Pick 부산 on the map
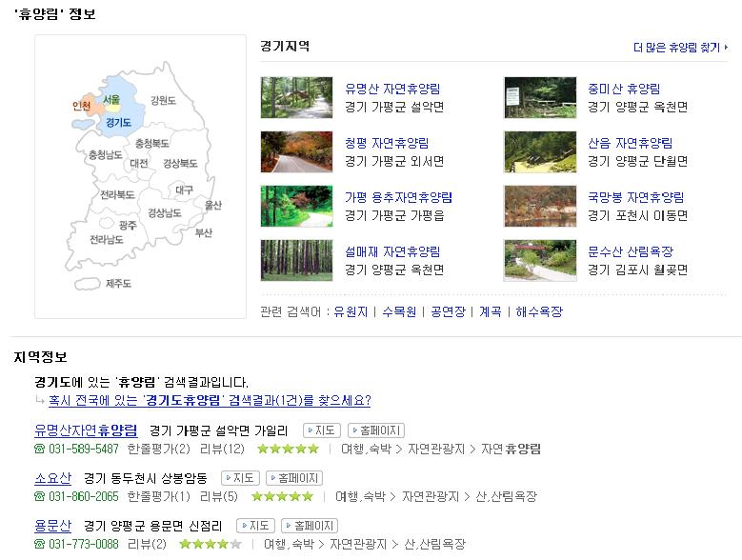The height and width of the screenshot is (560, 742). tap(204, 232)
